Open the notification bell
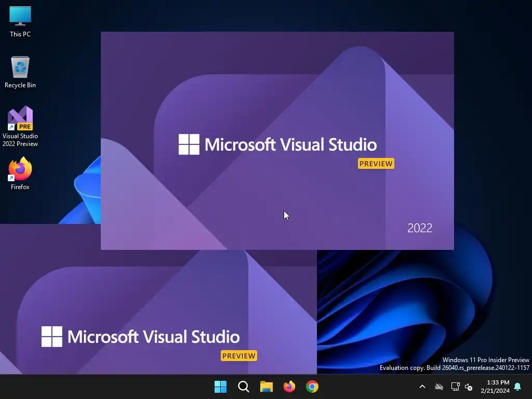Viewport: 532px width, 399px height. point(518,387)
